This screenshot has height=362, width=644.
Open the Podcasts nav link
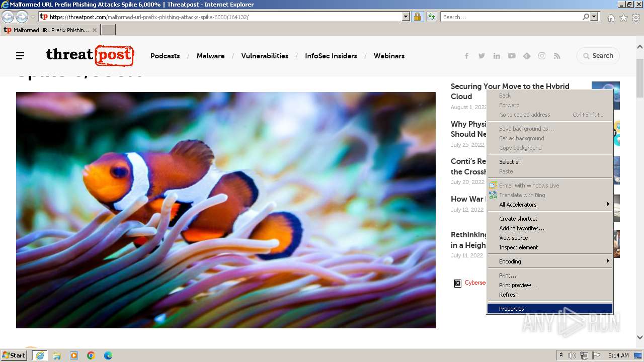165,56
